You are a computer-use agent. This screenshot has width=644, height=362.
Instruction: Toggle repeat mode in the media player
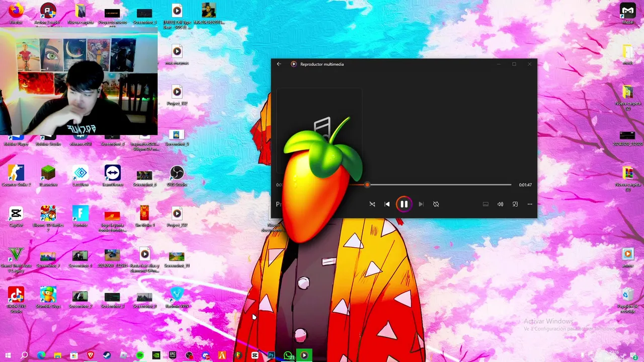point(436,204)
